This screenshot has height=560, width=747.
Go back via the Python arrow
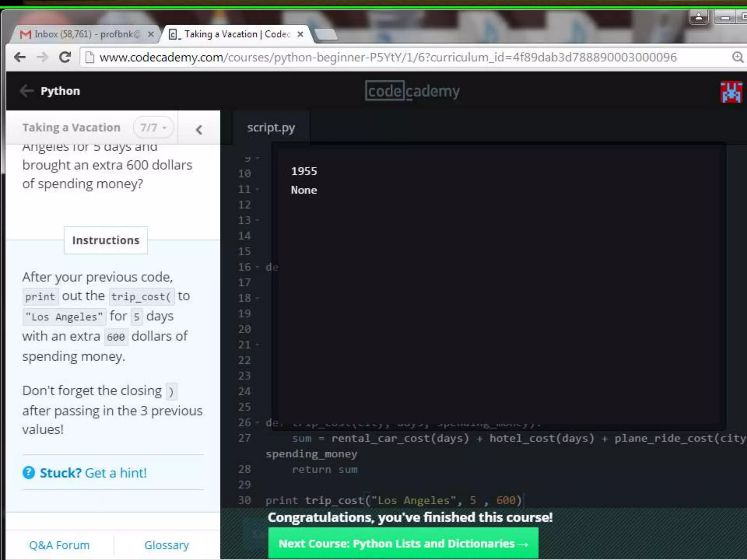tap(26, 91)
